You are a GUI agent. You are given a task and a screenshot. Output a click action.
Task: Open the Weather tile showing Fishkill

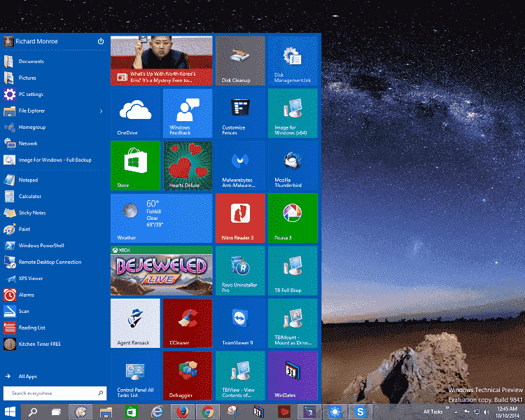[162, 218]
